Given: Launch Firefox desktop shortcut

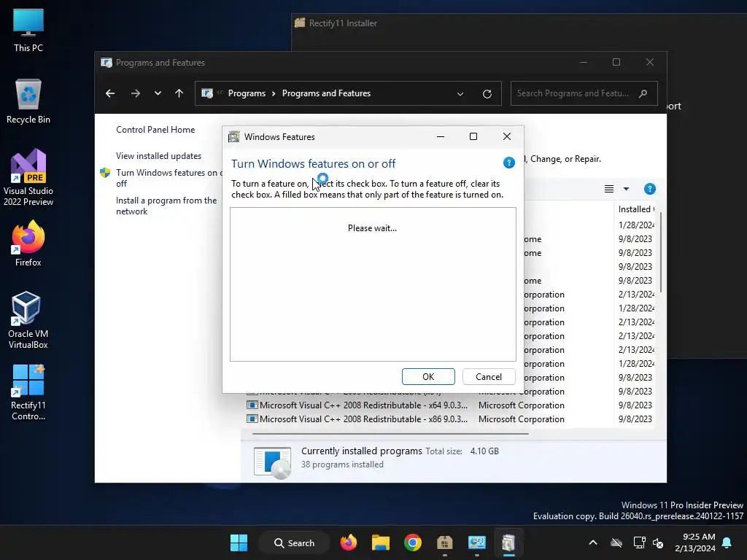Looking at the screenshot, I should (28, 244).
